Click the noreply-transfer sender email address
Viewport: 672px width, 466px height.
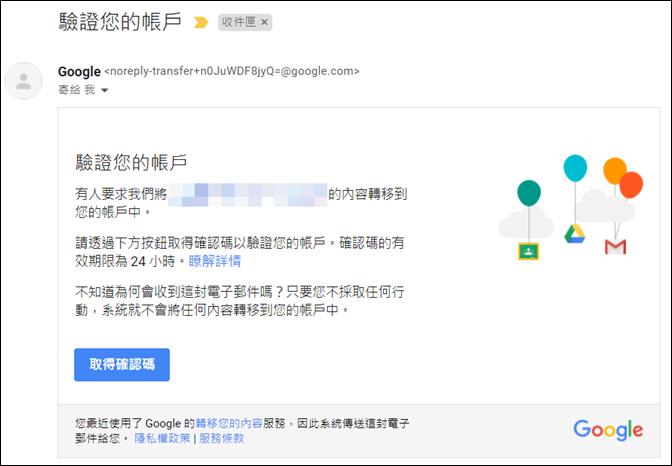tap(232, 71)
